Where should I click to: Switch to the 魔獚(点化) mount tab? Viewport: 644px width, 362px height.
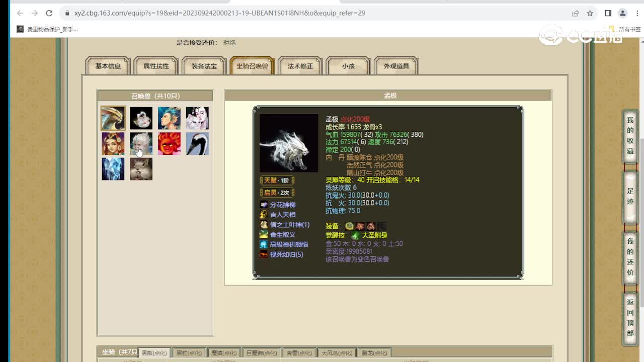(x=224, y=353)
